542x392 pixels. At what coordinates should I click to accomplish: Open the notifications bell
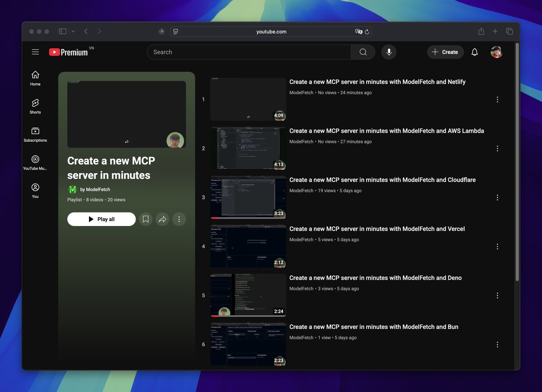click(474, 52)
